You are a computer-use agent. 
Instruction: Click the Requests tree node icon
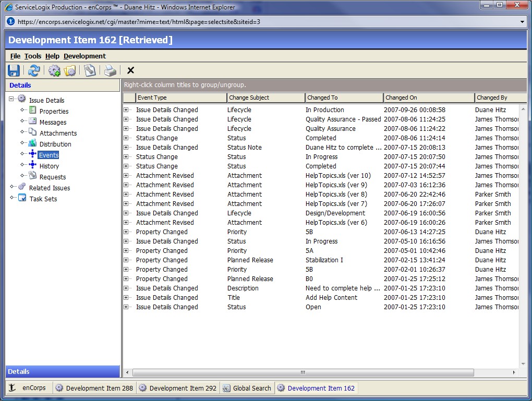click(32, 175)
